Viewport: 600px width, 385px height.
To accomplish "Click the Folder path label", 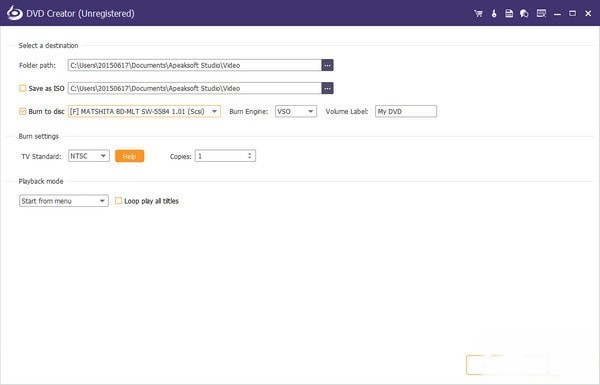I will (x=38, y=65).
